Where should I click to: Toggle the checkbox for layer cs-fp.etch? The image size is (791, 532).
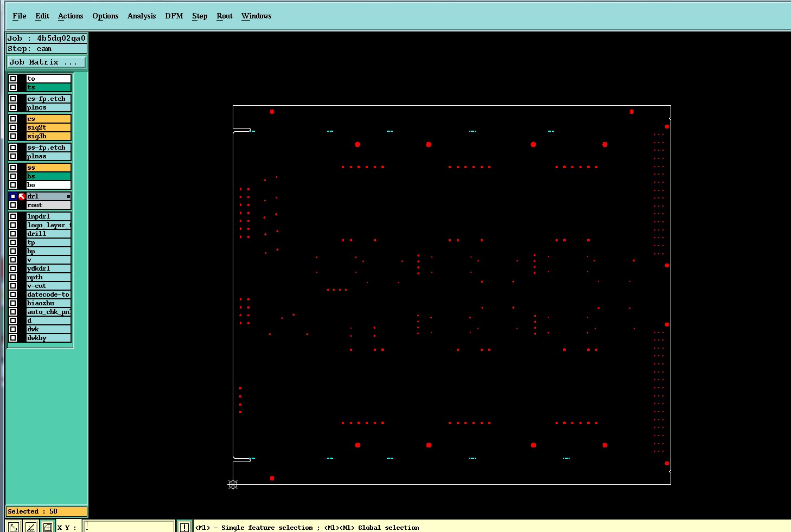(x=13, y=99)
